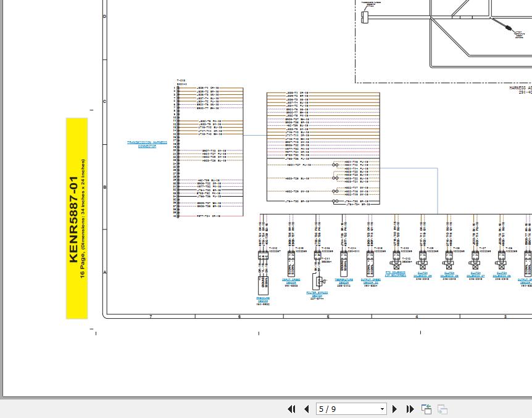The height and width of the screenshot is (418, 532).
Task: Select the TEMPERATURE SENSOR 238-0112 link
Action: pyautogui.click(x=343, y=282)
